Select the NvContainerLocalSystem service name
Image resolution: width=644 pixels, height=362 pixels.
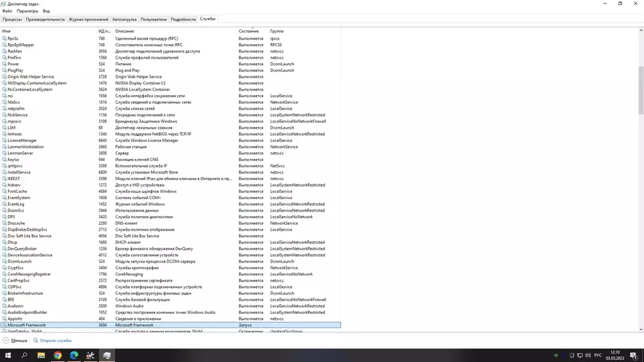[x=30, y=89]
